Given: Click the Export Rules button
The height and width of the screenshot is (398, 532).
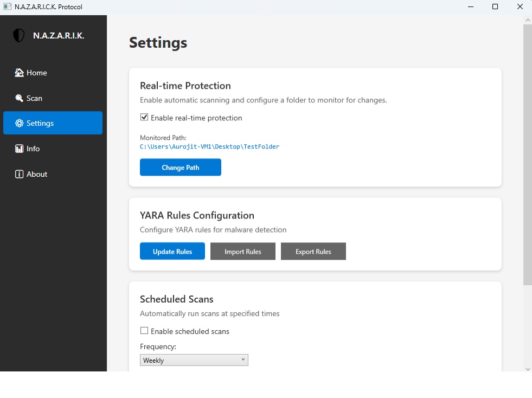Looking at the screenshot, I should tap(313, 252).
